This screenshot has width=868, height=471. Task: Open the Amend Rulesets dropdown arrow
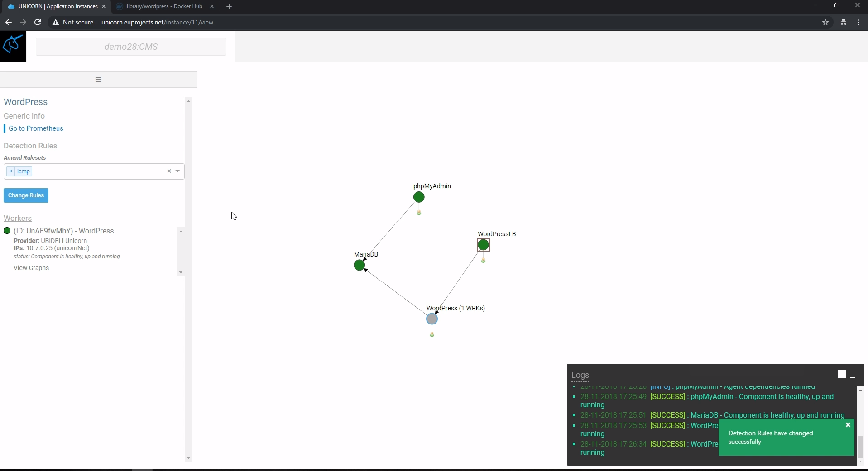(x=178, y=171)
